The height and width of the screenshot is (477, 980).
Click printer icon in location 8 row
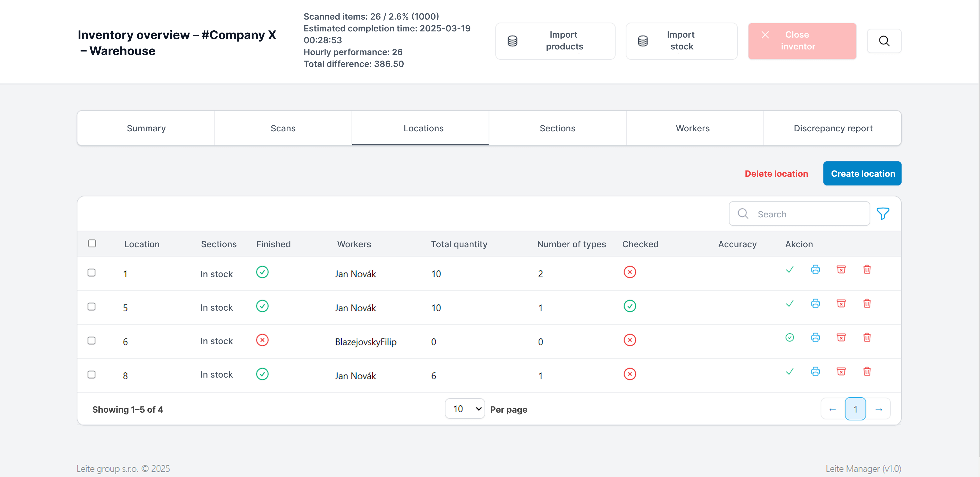[x=815, y=371]
